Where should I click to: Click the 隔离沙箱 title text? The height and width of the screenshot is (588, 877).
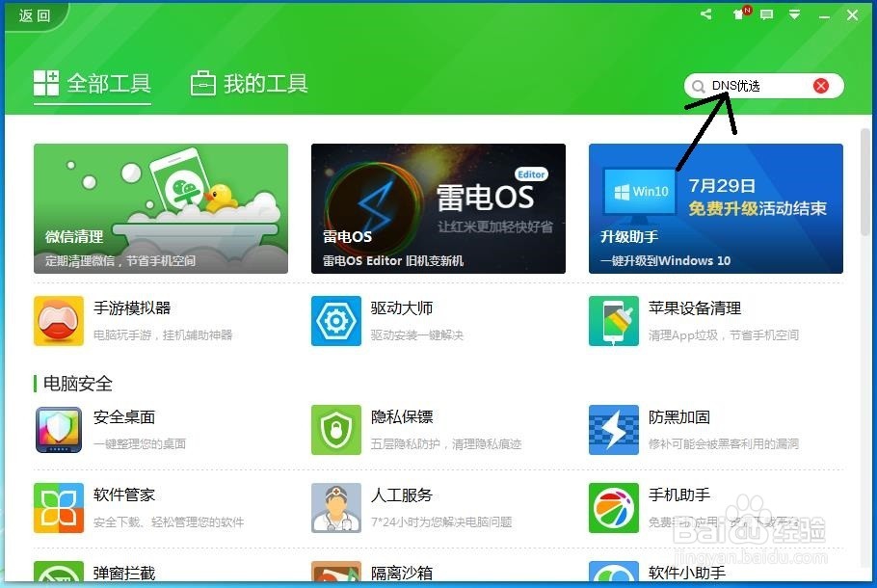coord(402,573)
